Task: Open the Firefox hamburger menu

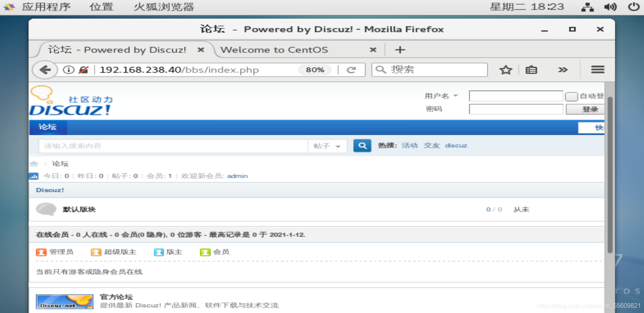Action: (x=598, y=70)
